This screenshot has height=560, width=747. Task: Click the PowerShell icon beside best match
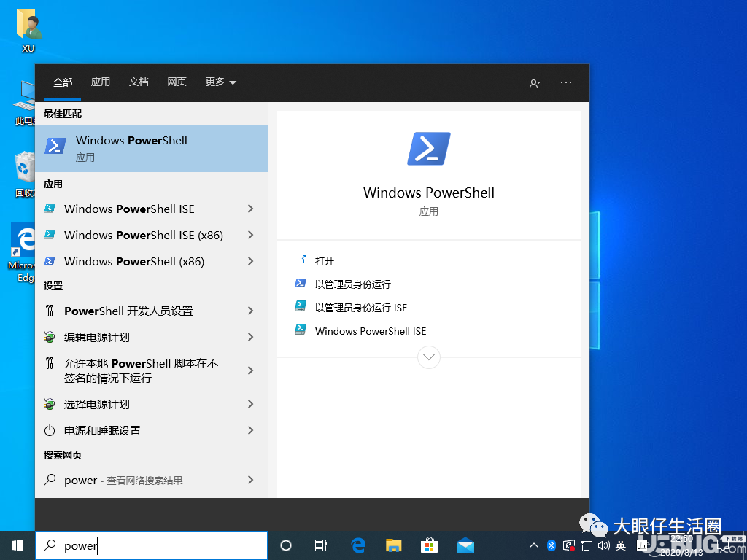click(x=55, y=146)
